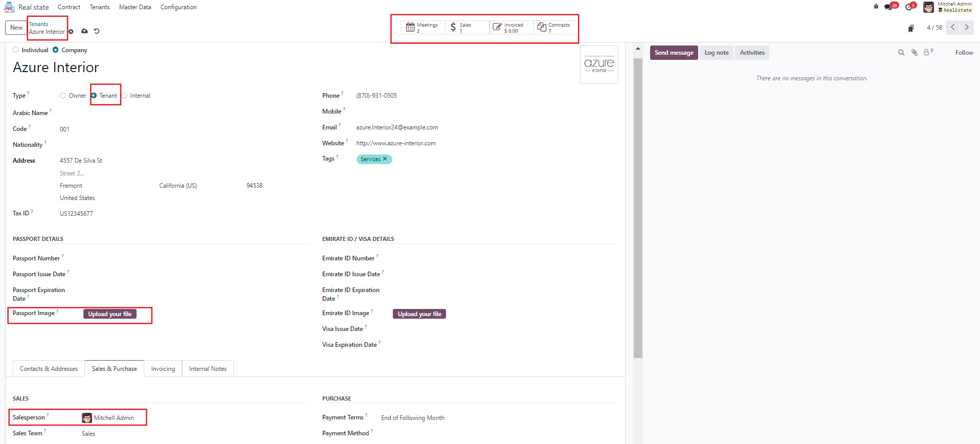Open Sales smart button
This screenshot has width=980, height=444.
click(x=467, y=28)
